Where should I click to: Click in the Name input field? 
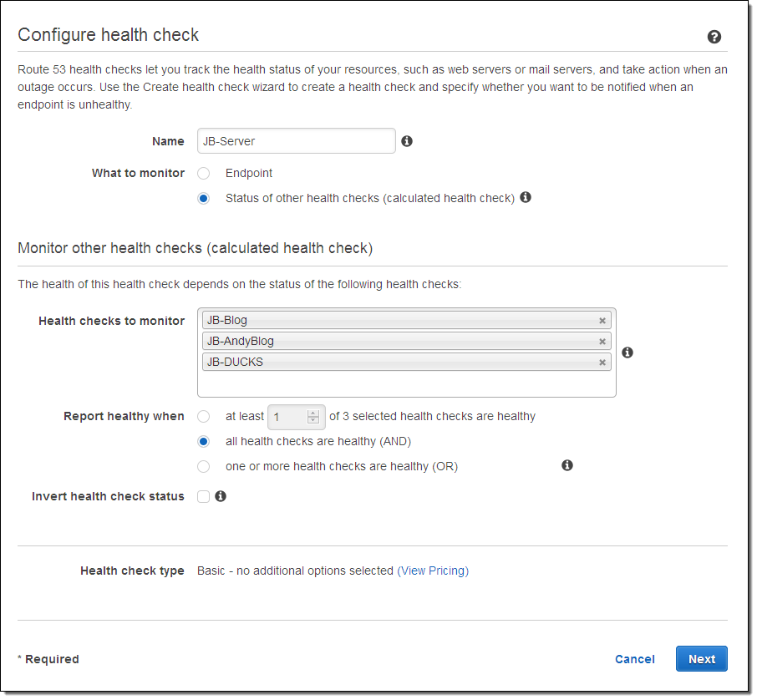(296, 141)
